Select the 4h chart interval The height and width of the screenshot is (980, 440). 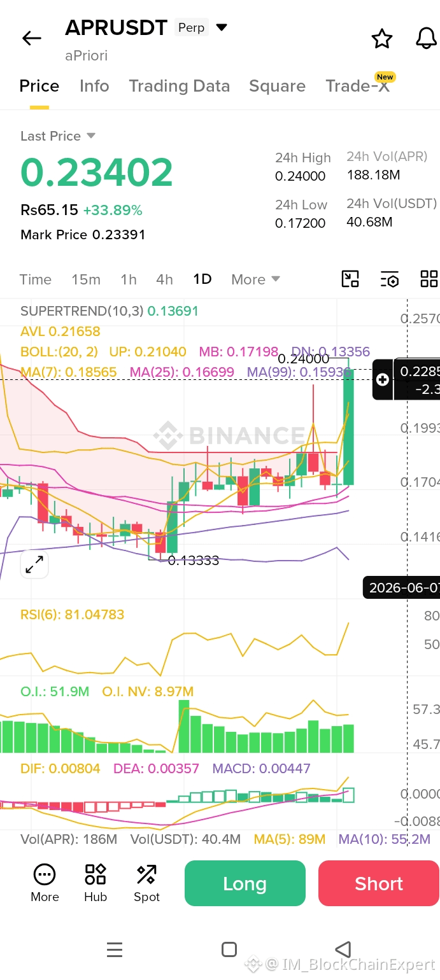pos(164,279)
